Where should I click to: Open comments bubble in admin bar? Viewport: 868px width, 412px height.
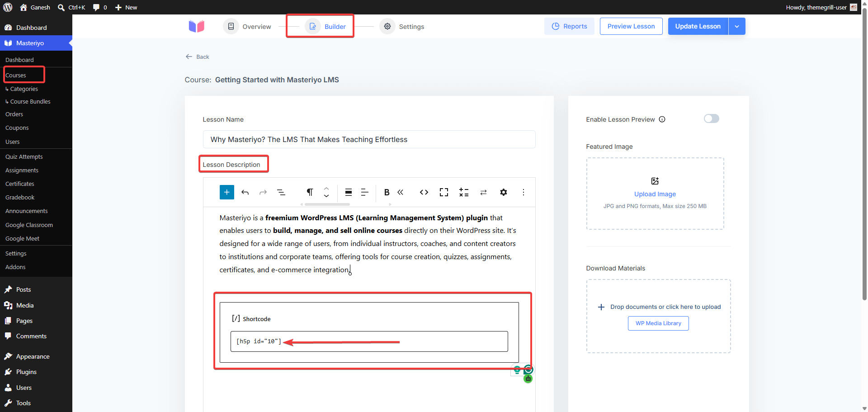[100, 7]
